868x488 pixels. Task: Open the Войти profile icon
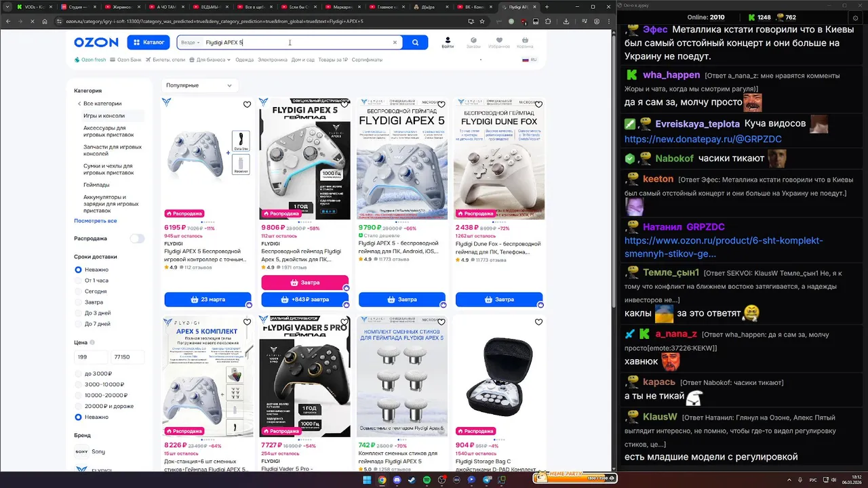[x=448, y=42]
